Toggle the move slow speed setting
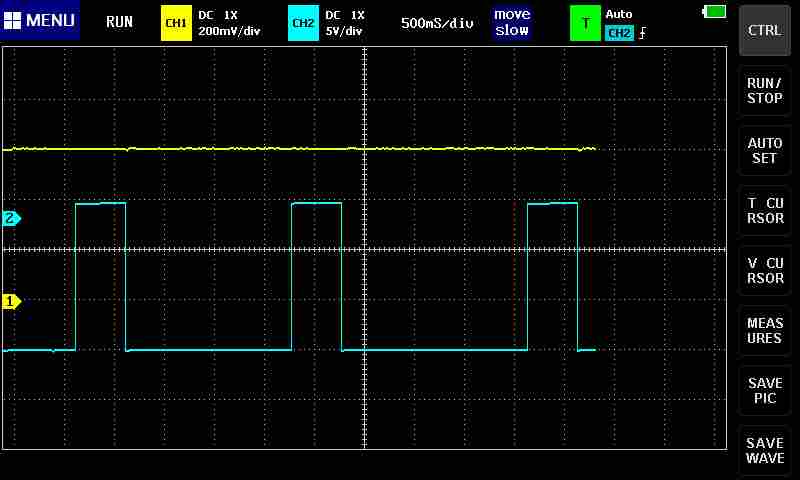 point(511,22)
